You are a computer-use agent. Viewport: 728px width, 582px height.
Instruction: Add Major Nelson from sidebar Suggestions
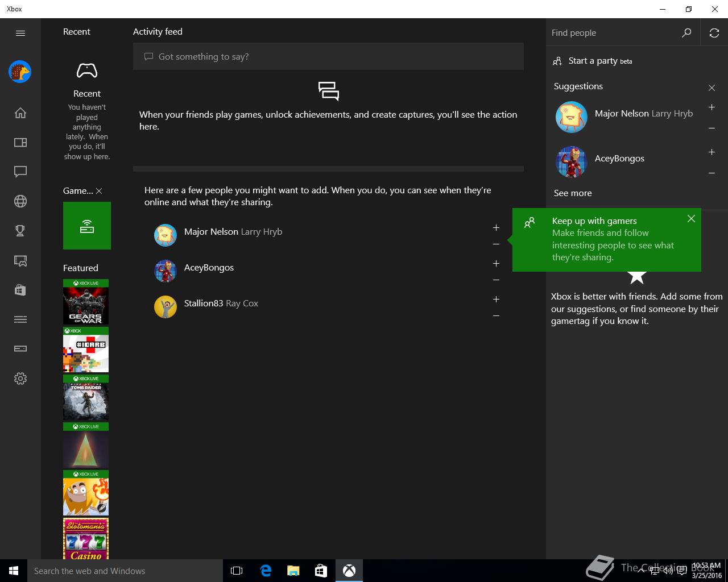(x=712, y=107)
